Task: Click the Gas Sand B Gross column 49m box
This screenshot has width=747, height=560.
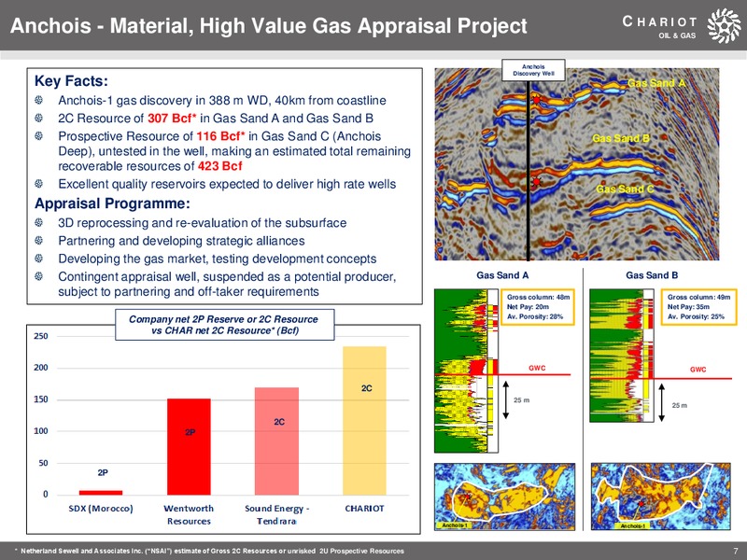Action: [698, 307]
